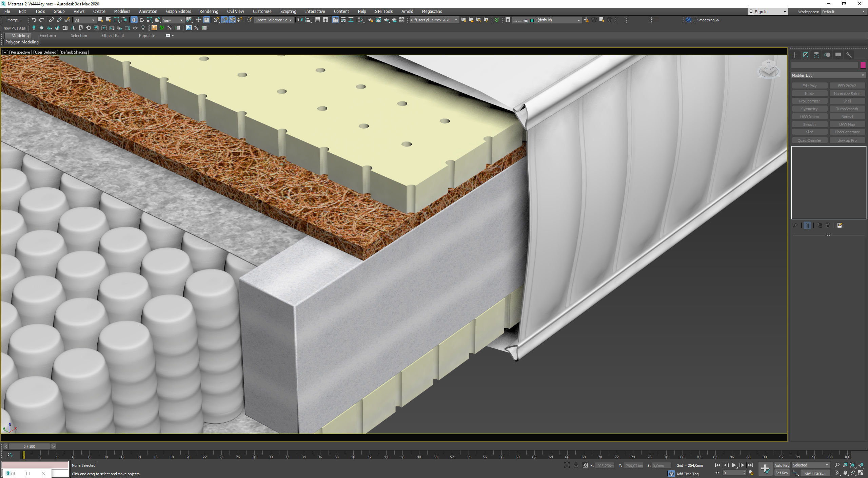Open the Select by Name dialog icon
868x478 pixels.
pyautogui.click(x=108, y=20)
